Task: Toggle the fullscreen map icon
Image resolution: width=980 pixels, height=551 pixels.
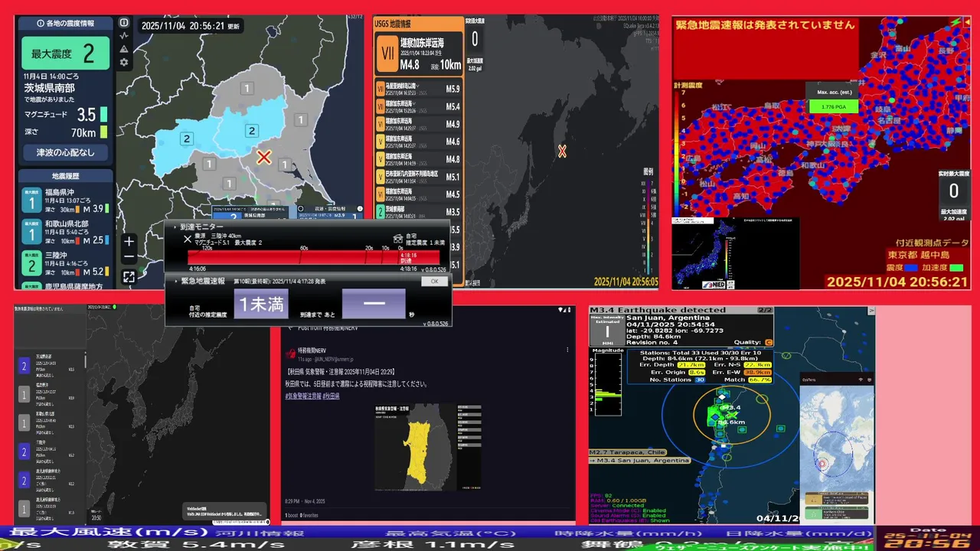Action: coord(129,277)
